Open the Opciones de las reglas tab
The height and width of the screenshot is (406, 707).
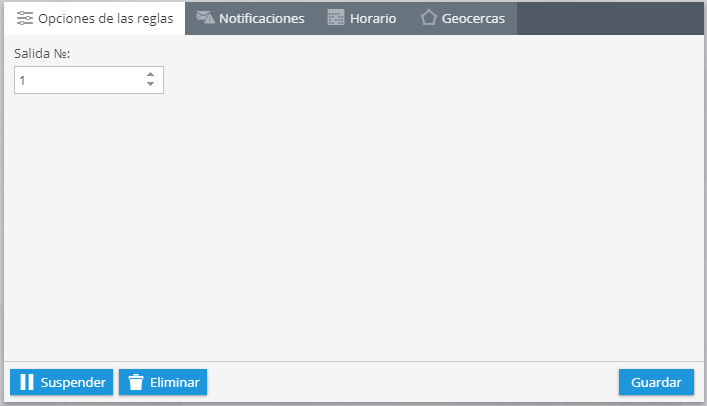point(95,18)
